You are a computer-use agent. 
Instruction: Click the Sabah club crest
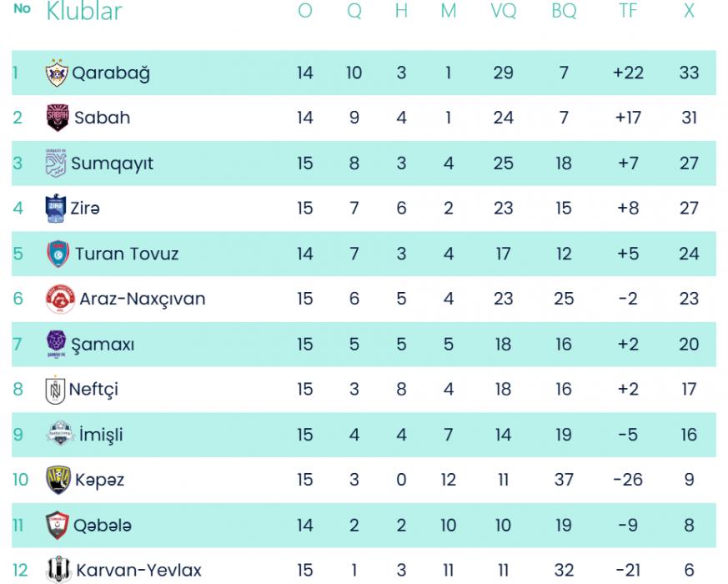[x=57, y=118]
